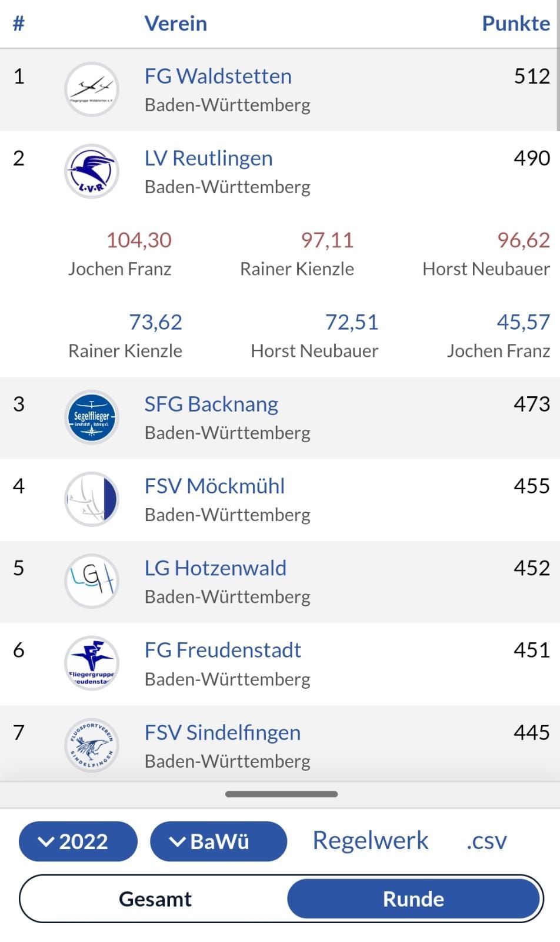560x942 pixels.
Task: Click the FG Freudenstadt club logo
Action: (x=92, y=663)
